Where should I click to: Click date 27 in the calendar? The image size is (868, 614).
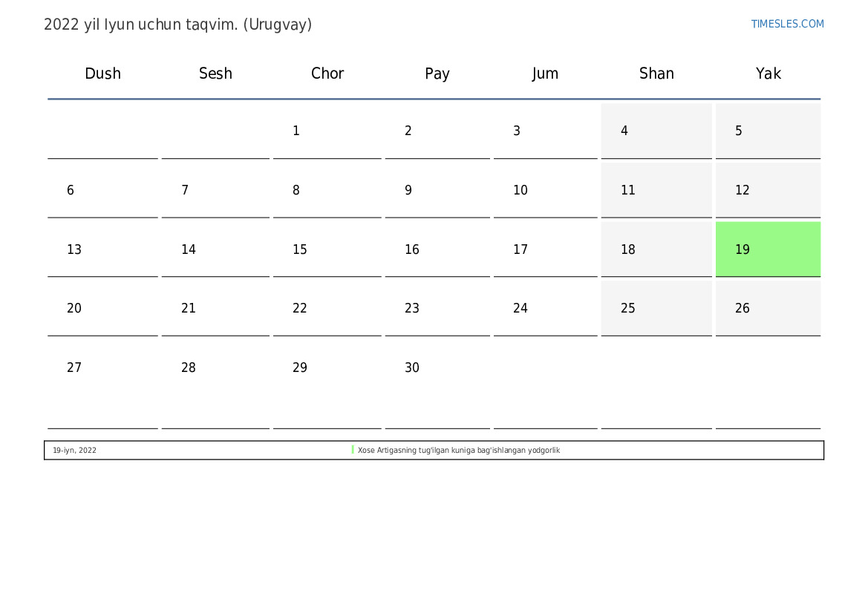click(74, 367)
